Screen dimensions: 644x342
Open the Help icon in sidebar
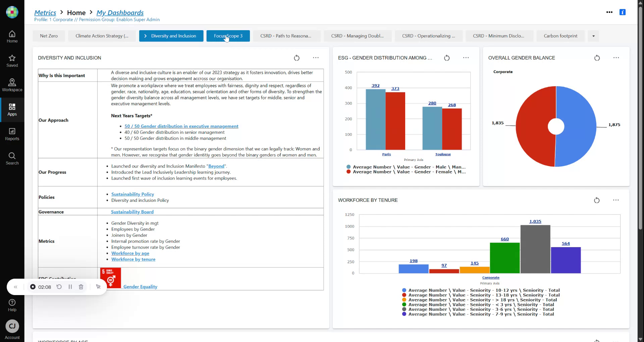(x=12, y=305)
